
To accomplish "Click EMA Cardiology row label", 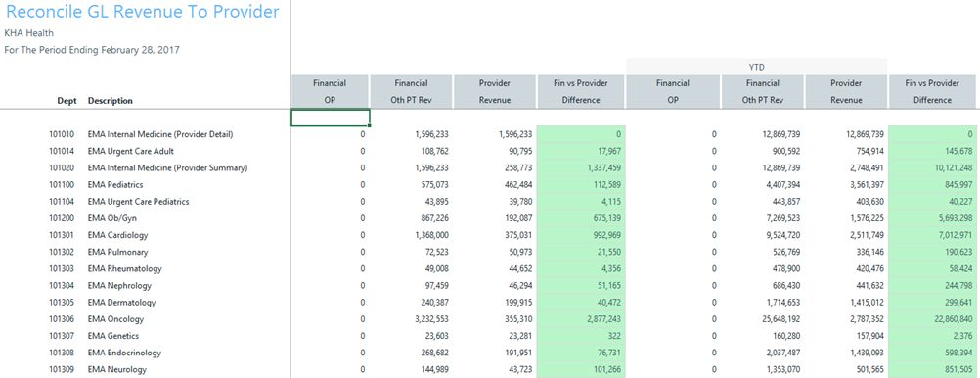I will (x=118, y=235).
